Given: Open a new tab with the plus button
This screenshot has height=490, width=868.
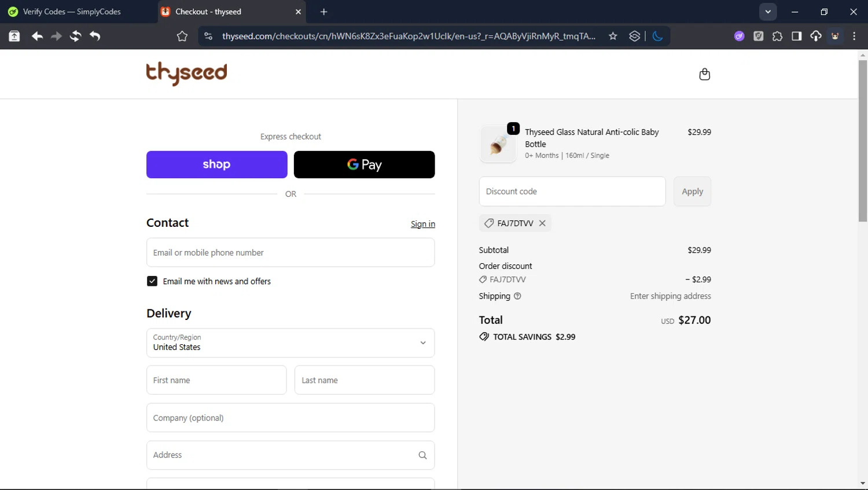Looking at the screenshot, I should click(323, 12).
